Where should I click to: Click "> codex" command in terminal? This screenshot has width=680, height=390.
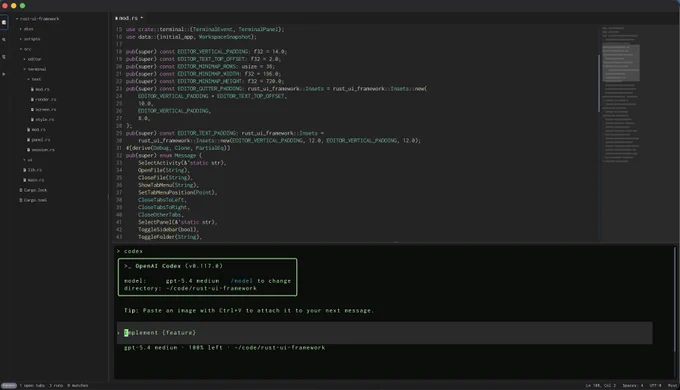(x=129, y=251)
